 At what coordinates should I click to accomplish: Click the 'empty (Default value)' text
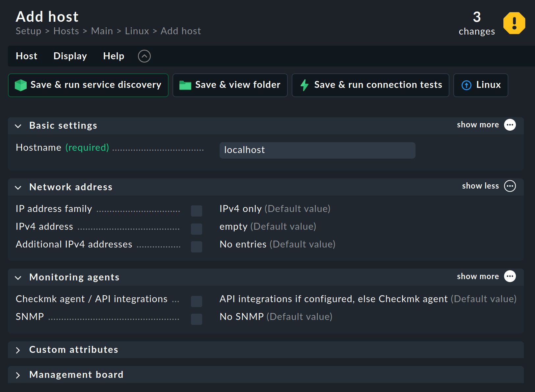pyautogui.click(x=268, y=226)
